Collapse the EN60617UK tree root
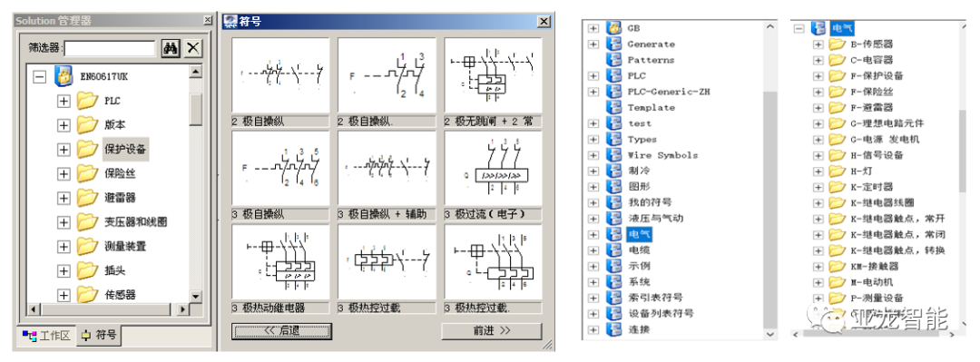980x362 pixels. pyautogui.click(x=39, y=77)
